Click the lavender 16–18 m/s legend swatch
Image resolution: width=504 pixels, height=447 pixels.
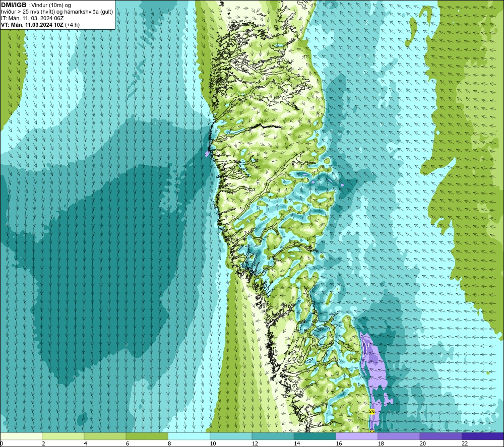tap(357, 436)
